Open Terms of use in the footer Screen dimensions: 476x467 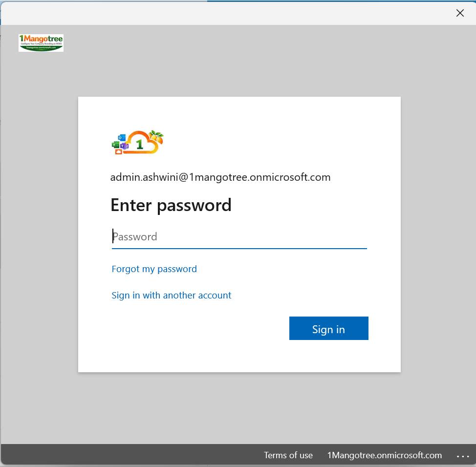288,455
